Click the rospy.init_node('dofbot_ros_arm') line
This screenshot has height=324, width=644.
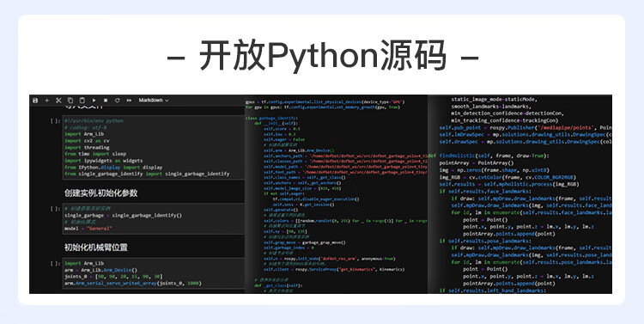tap(330, 259)
